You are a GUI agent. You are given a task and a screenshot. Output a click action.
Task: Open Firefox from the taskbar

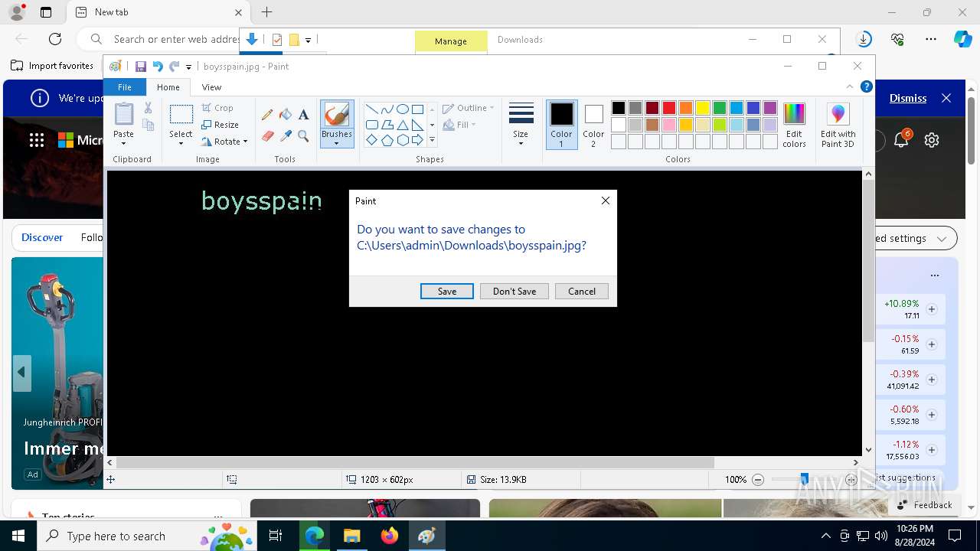tap(389, 536)
